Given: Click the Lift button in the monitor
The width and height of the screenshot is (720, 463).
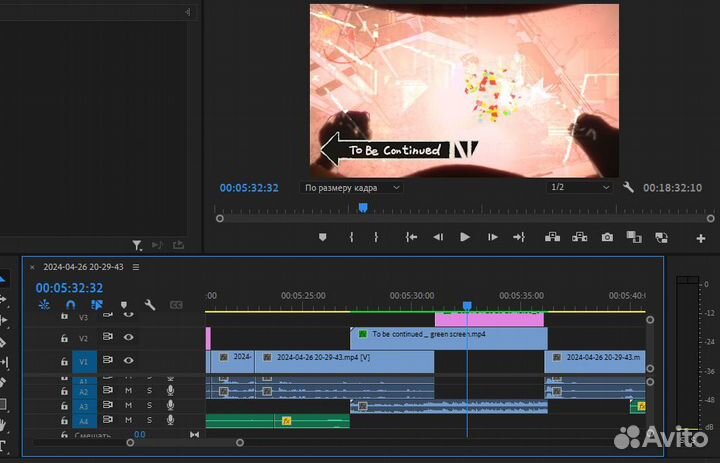Looking at the screenshot, I should click(x=551, y=237).
